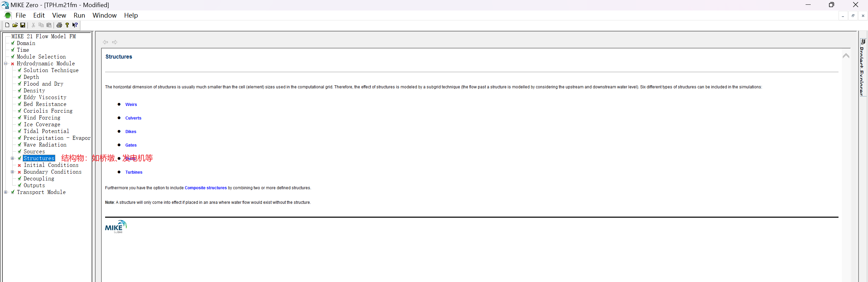Viewport: 868px width, 282px height.
Task: Click the MIKE by DHI logo
Action: point(116,227)
